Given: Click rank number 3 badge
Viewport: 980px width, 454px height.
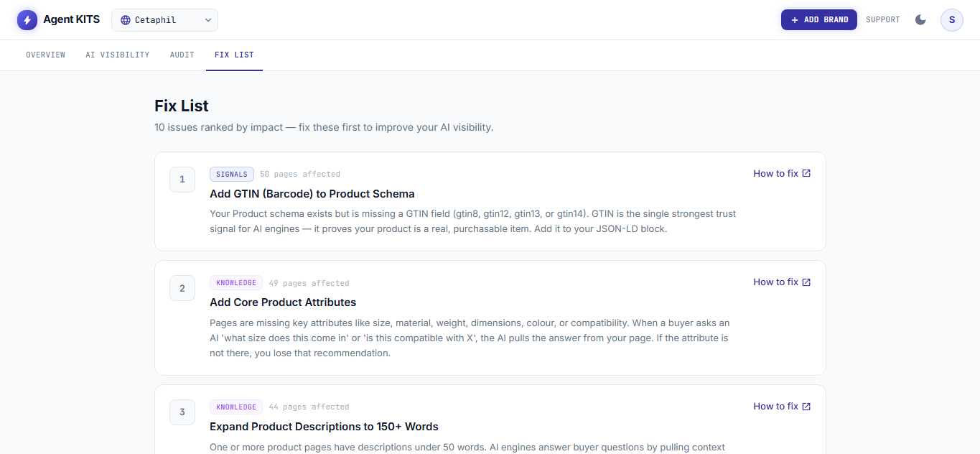Looking at the screenshot, I should pos(182,412).
